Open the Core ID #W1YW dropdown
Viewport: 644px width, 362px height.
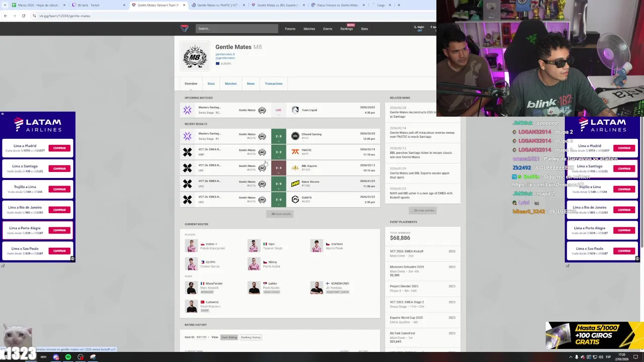coord(202,337)
